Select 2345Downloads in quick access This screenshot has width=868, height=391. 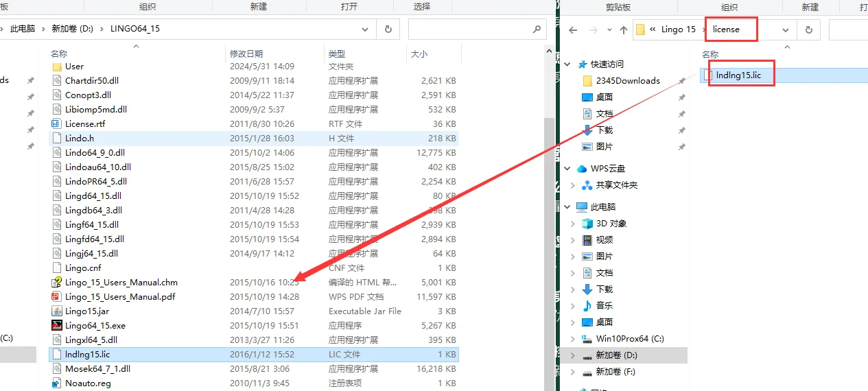[627, 81]
